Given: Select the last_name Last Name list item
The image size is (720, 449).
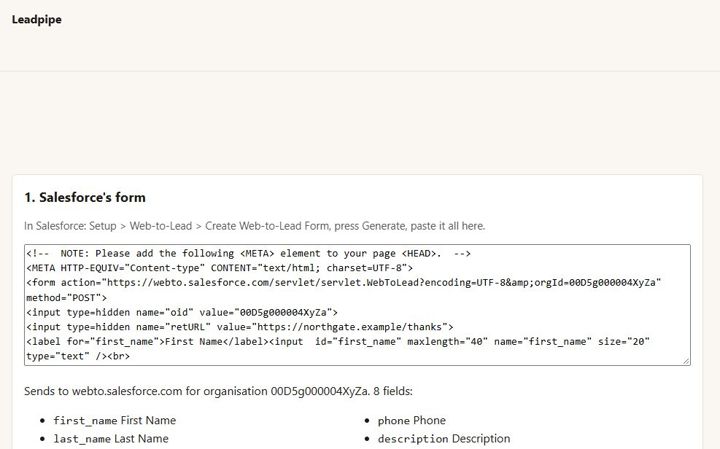Looking at the screenshot, I should point(111,439).
